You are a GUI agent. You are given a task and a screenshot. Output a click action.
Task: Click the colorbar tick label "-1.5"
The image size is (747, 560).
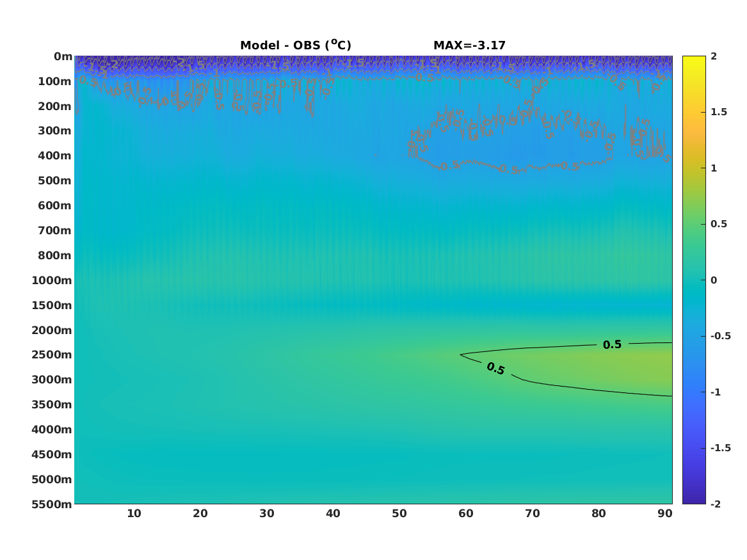click(x=721, y=448)
